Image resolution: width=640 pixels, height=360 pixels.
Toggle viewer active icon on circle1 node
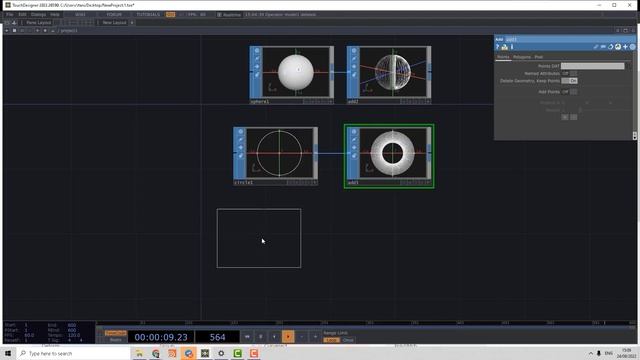(x=240, y=132)
